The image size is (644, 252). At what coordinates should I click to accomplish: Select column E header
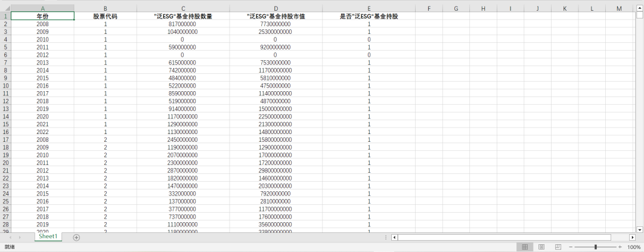click(369, 8)
